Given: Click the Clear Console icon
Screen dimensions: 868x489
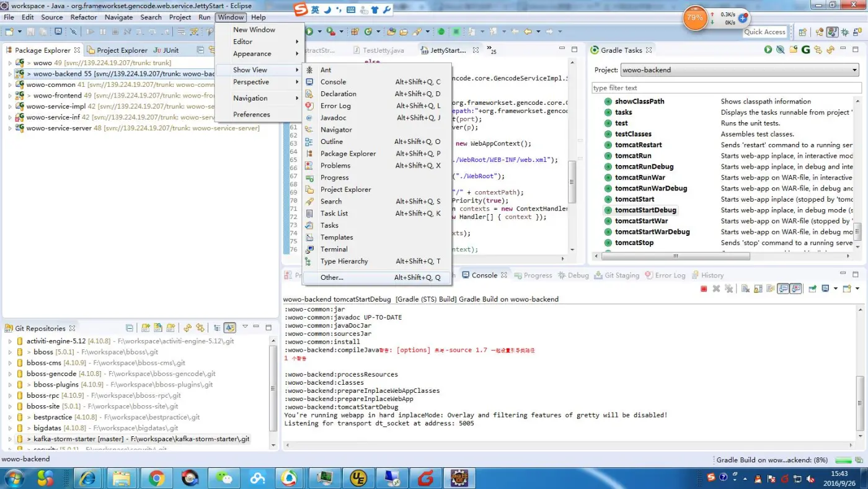Looking at the screenshot, I should (x=745, y=289).
